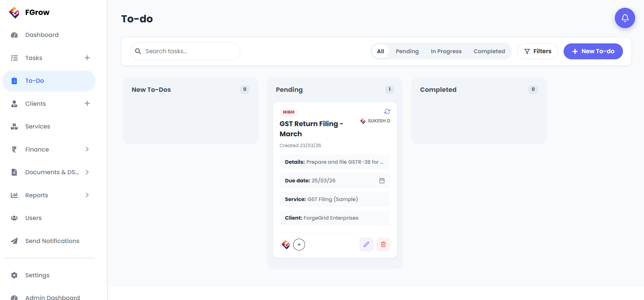Open the Filters button

coord(538,51)
